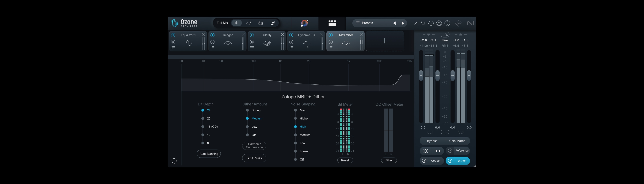Image resolution: width=644 pixels, height=184 pixels.
Task: Click the Native Instruments NI logo
Action: click(x=470, y=23)
